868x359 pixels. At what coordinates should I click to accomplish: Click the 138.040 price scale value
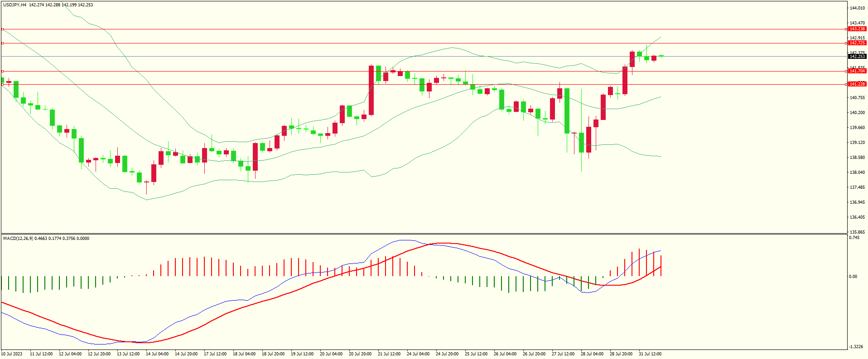coord(857,172)
